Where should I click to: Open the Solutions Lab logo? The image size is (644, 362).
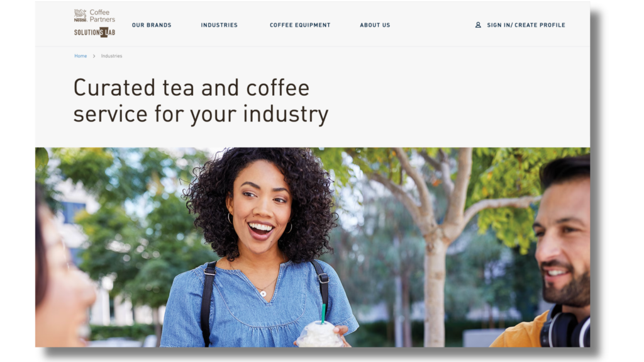click(94, 33)
